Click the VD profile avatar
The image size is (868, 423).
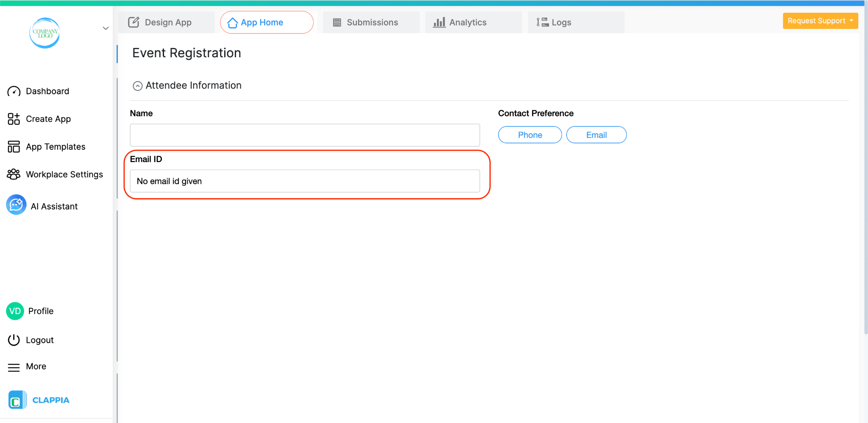(14, 311)
